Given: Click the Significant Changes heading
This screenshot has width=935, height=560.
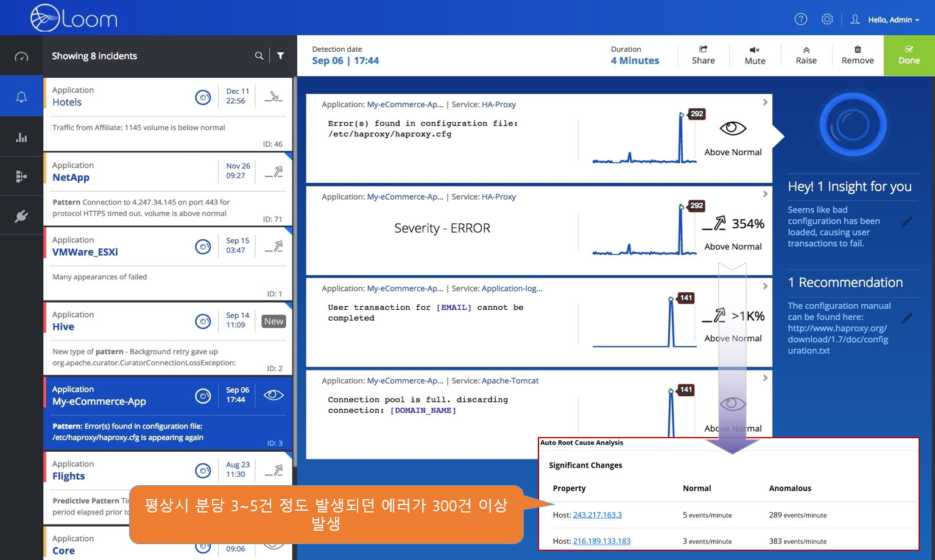Looking at the screenshot, I should click(x=585, y=465).
